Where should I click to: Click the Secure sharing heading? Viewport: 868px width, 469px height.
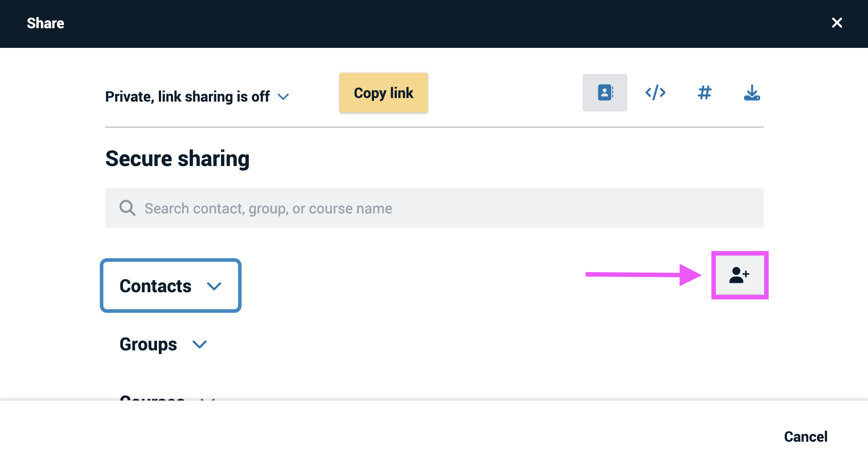pyautogui.click(x=177, y=159)
